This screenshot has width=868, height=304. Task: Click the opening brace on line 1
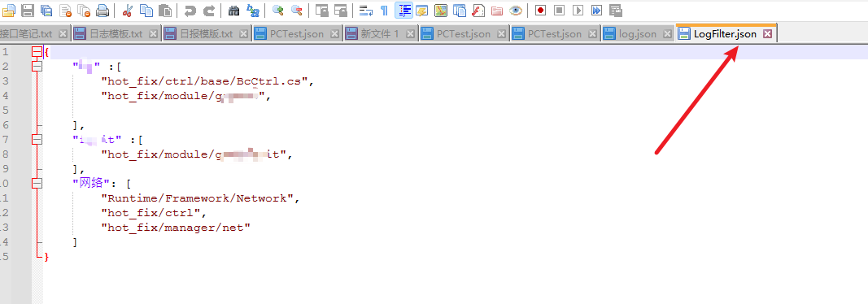click(x=46, y=52)
